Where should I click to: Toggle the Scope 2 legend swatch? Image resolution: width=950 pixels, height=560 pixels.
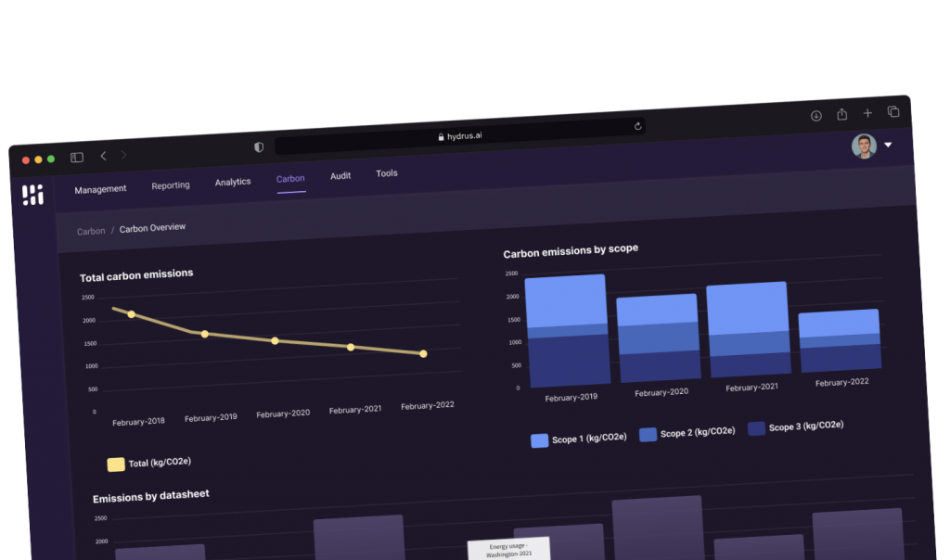point(648,435)
